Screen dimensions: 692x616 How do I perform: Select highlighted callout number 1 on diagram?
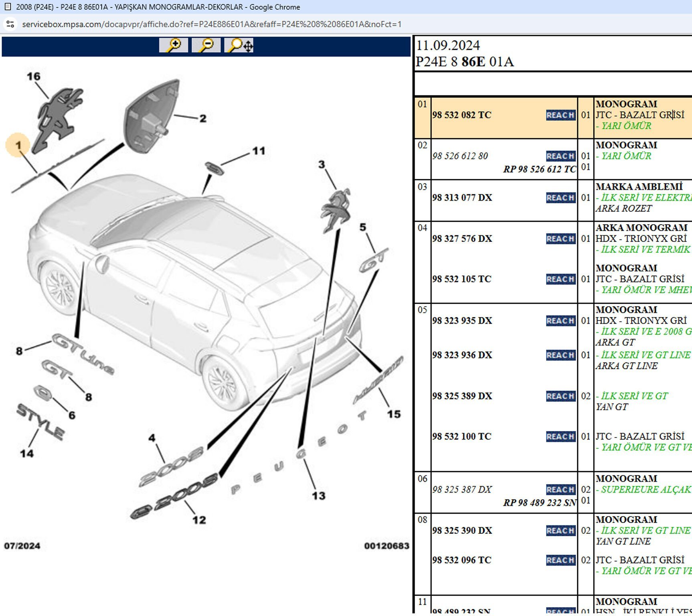[x=18, y=145]
